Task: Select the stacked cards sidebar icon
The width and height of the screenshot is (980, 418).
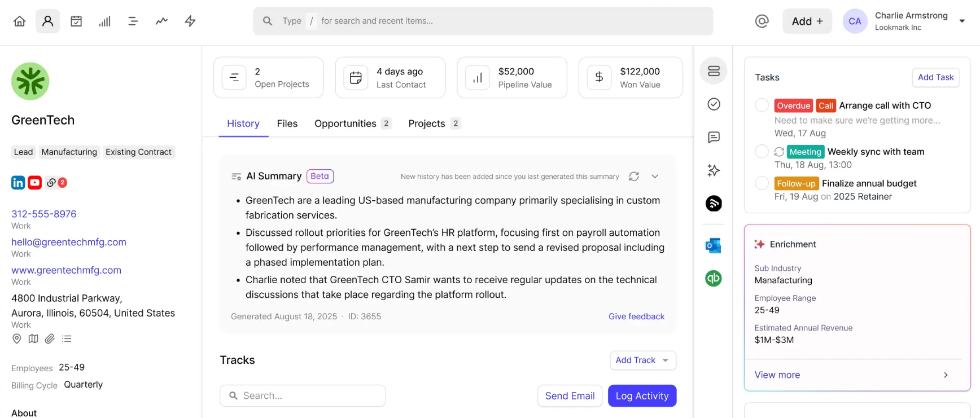Action: pyautogui.click(x=714, y=71)
